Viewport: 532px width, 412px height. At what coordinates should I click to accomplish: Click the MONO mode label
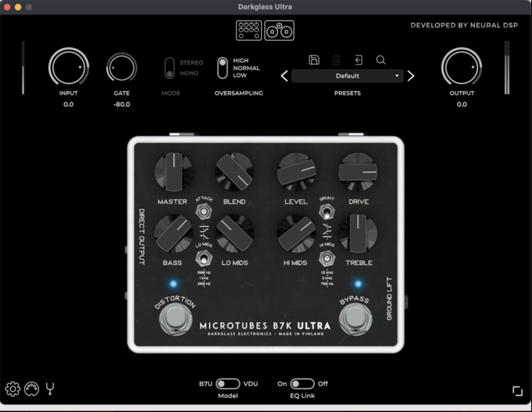click(x=189, y=73)
